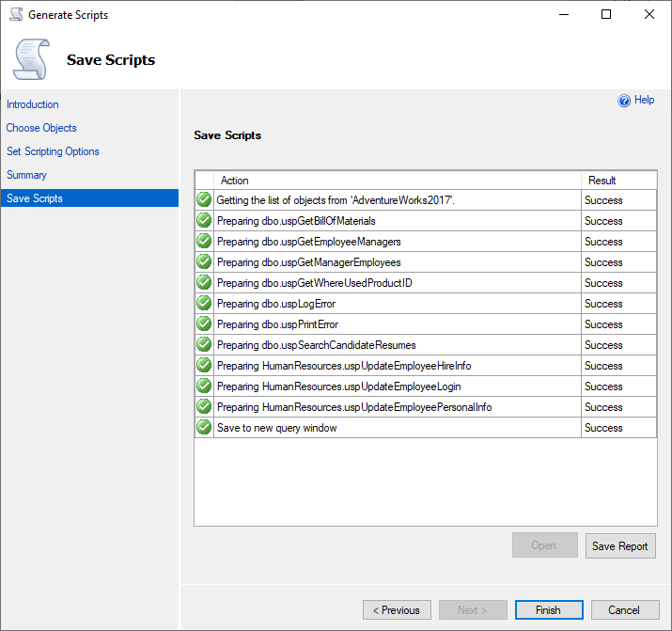Go to Choose Objects step
The height and width of the screenshot is (631, 672).
click(41, 128)
